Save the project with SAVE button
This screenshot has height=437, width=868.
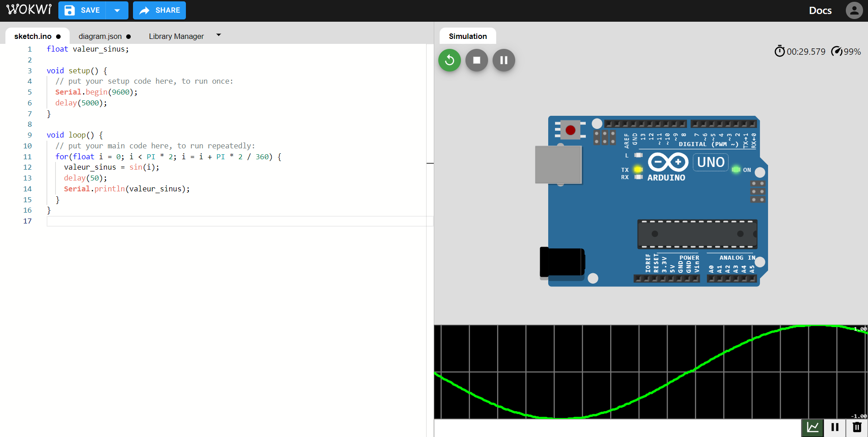82,10
